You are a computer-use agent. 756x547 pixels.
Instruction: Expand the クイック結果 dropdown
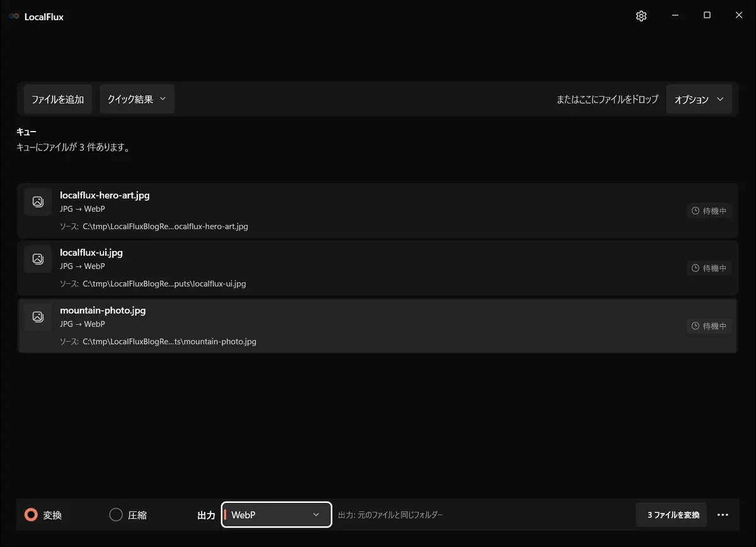pyautogui.click(x=137, y=99)
